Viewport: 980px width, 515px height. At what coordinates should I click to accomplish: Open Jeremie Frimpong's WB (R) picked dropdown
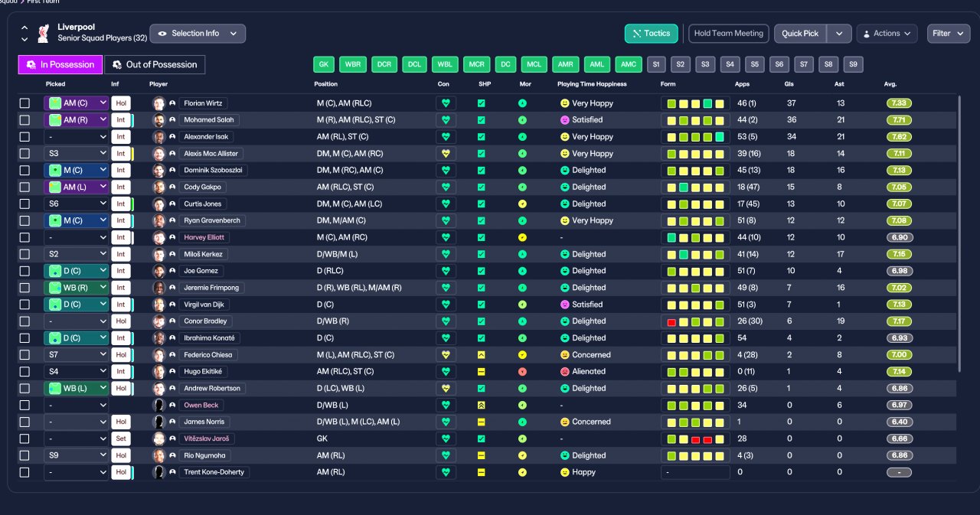(77, 288)
